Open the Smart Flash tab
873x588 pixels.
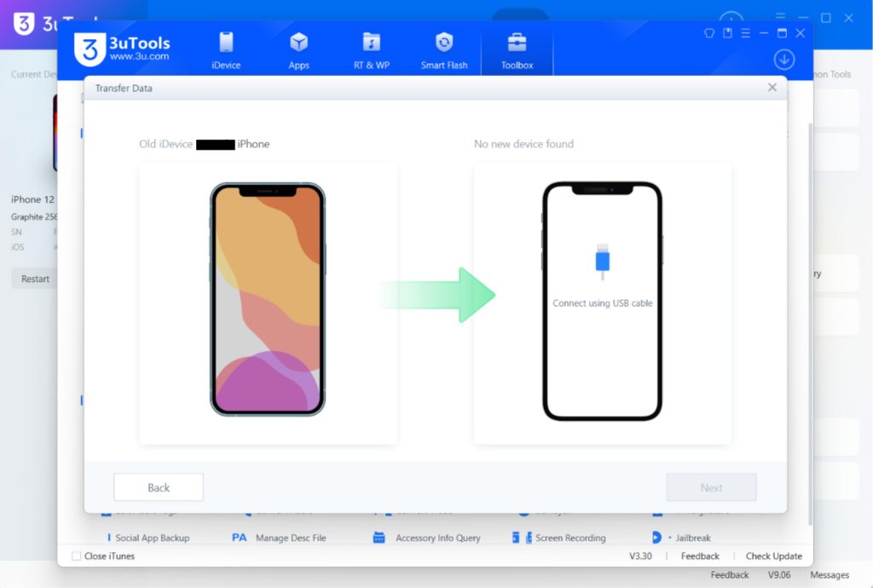(443, 51)
